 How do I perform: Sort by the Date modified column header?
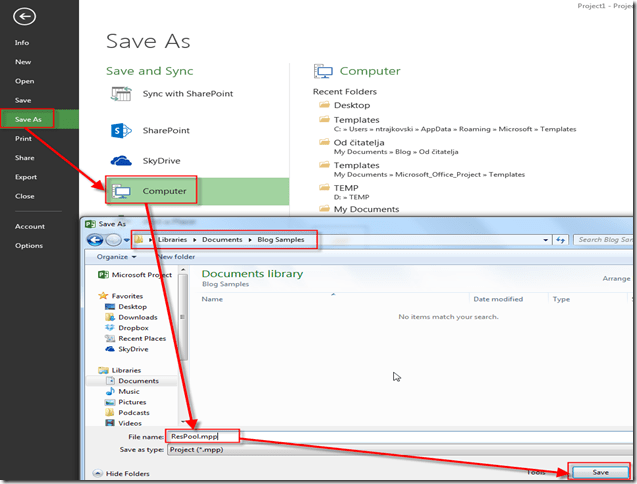click(x=498, y=299)
